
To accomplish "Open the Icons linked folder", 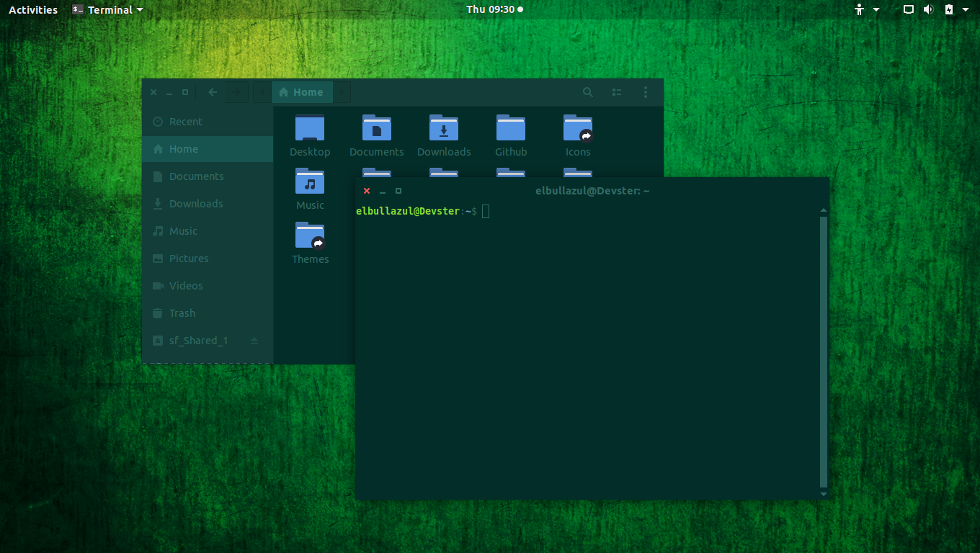I will [578, 128].
